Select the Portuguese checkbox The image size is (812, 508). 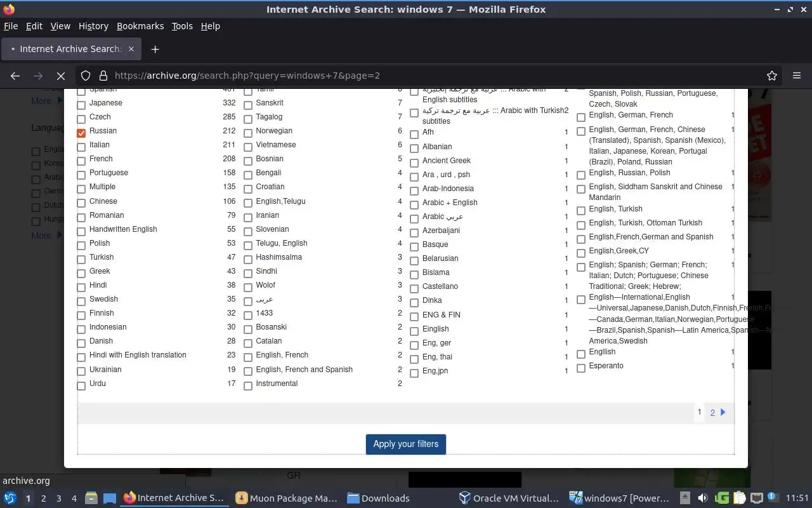coord(81,175)
